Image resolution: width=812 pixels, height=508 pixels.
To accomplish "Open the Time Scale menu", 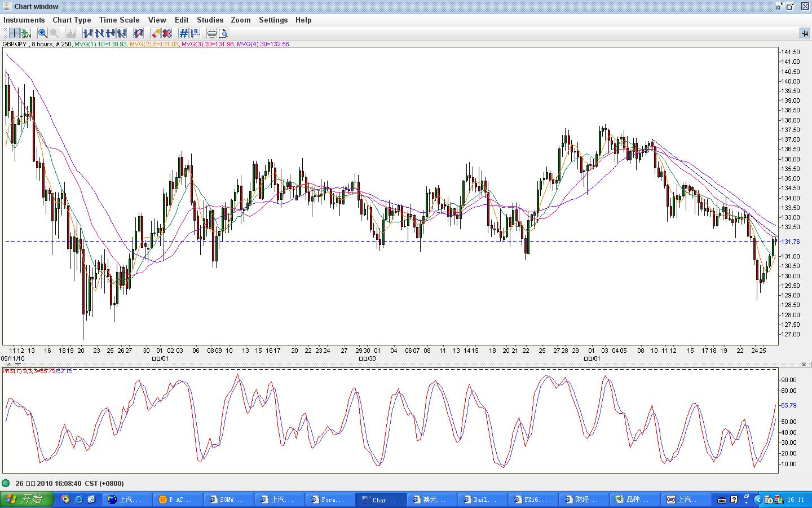I will tap(120, 20).
